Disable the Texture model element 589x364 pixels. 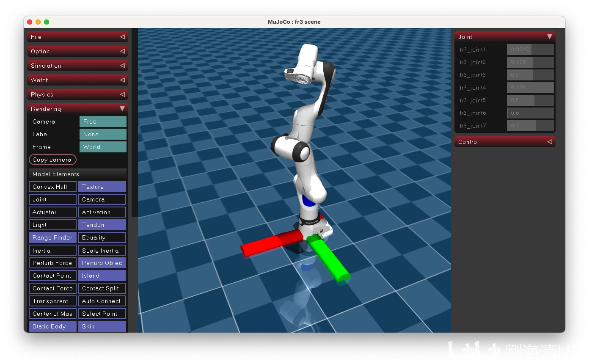point(102,187)
